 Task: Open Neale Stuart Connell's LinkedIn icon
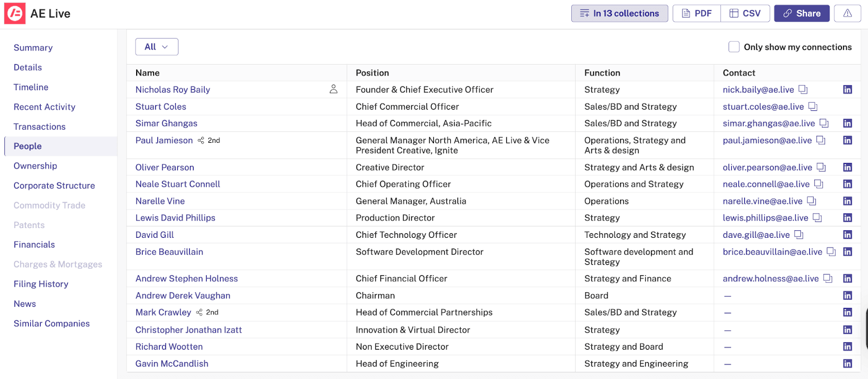(847, 184)
